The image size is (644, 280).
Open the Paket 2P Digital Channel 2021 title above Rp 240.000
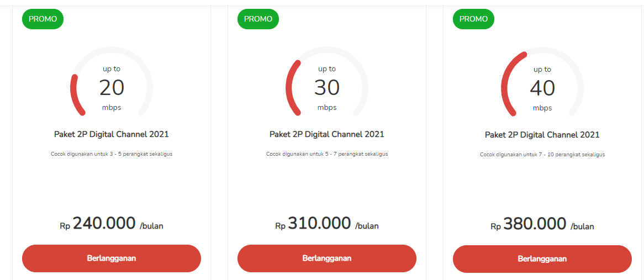112,134
